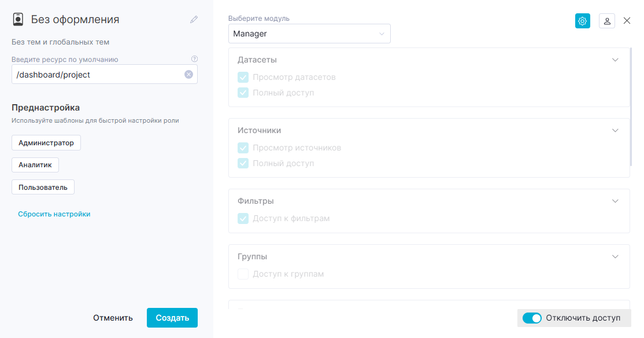Click the Создать button
This screenshot has height=338, width=644.
(172, 318)
